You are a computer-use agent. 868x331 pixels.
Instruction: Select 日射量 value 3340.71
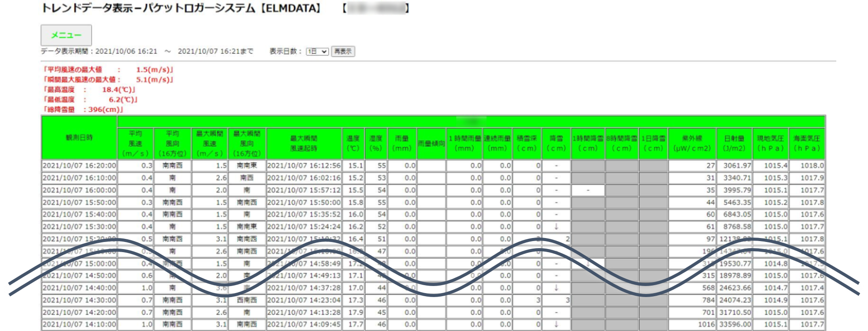pos(734,178)
